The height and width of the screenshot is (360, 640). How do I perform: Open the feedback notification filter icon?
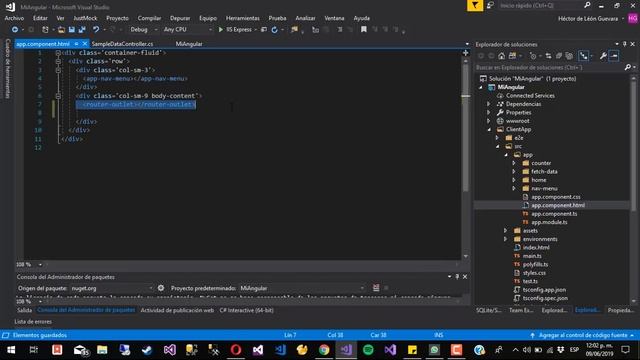point(475,5)
